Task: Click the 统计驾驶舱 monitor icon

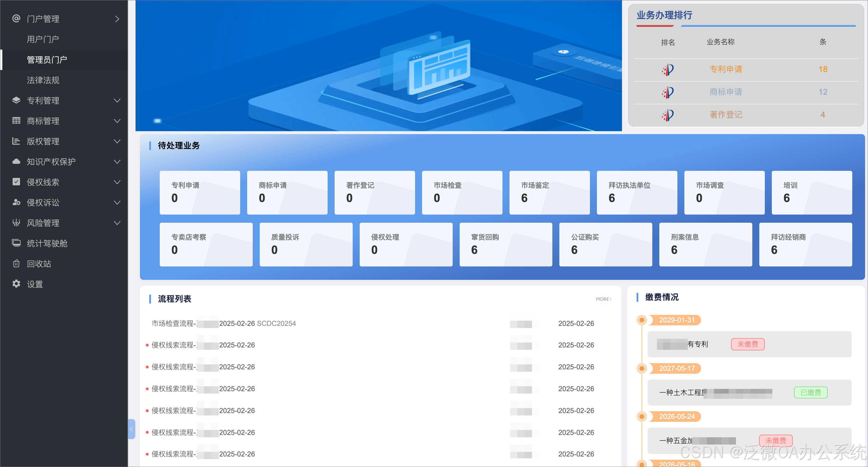Action: click(x=16, y=243)
